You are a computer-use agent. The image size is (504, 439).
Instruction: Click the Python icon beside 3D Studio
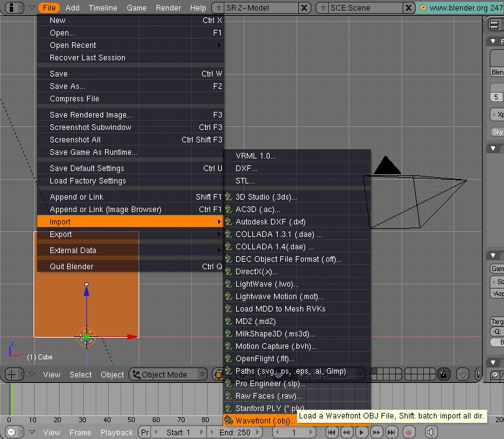click(229, 196)
